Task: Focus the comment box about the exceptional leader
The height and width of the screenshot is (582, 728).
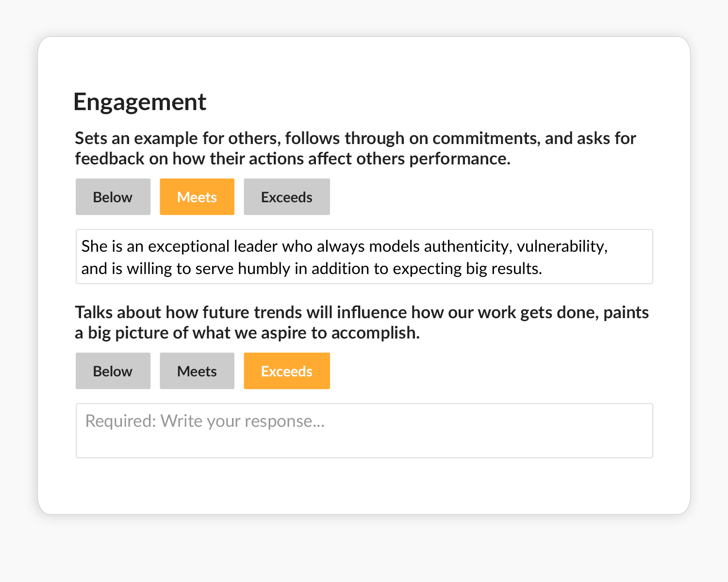Action: [x=364, y=257]
